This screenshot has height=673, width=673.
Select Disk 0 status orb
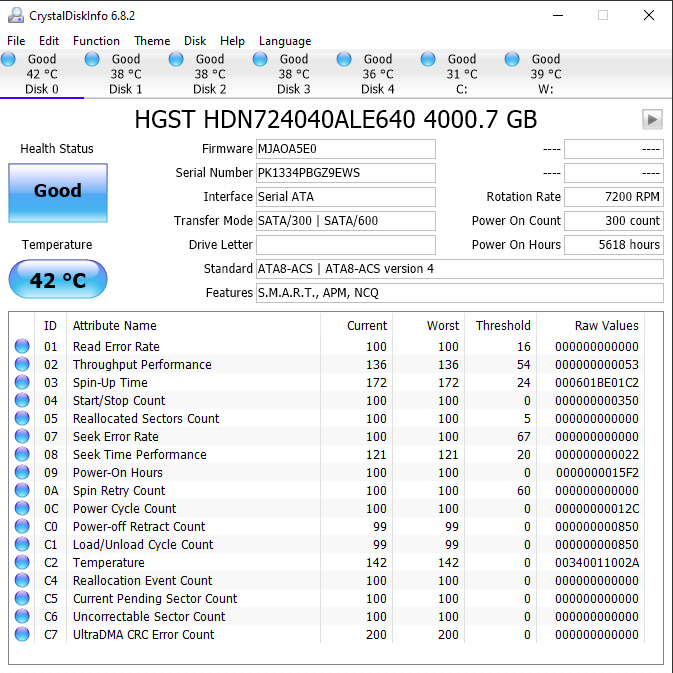[8, 59]
